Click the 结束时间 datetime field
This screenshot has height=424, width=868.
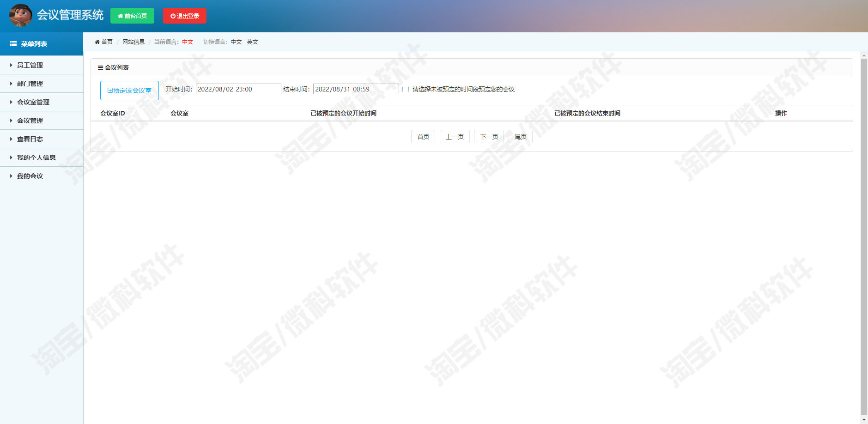click(356, 89)
